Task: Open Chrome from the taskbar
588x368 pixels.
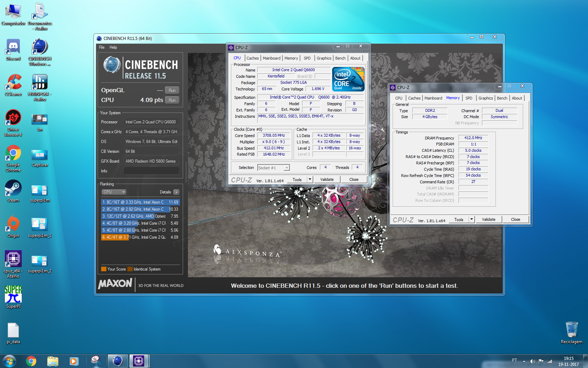Action: pyautogui.click(x=31, y=361)
